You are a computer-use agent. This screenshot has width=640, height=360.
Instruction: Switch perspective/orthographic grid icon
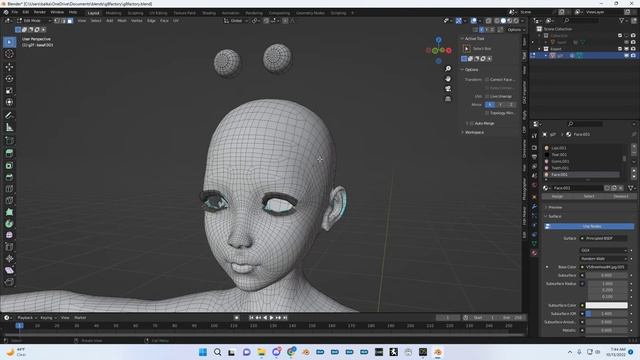[448, 99]
